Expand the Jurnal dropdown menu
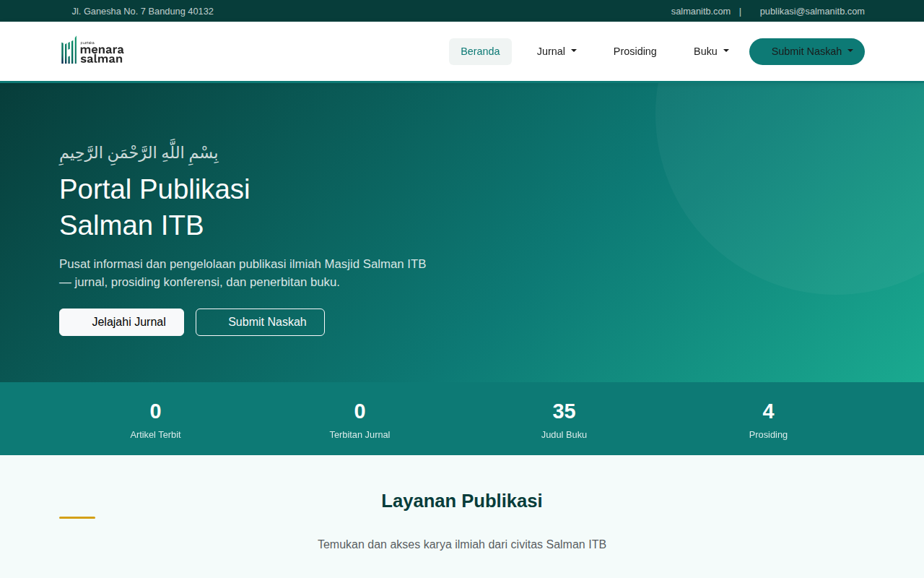The width and height of the screenshot is (924, 578). pos(557,51)
